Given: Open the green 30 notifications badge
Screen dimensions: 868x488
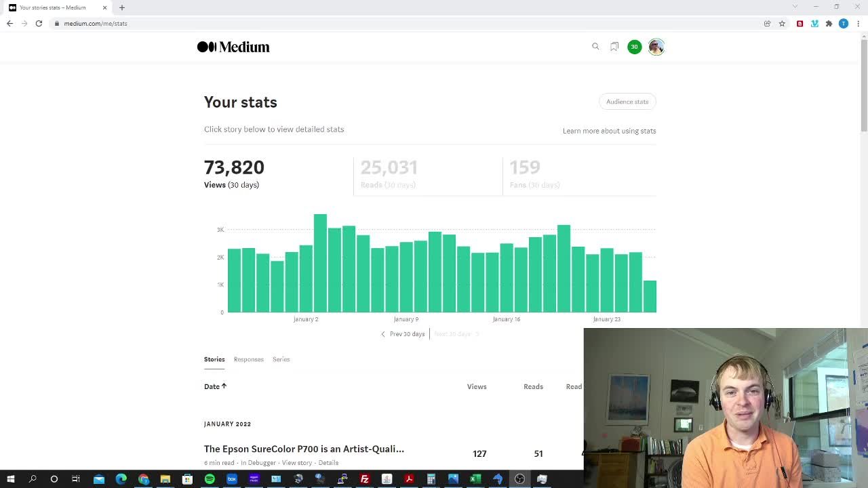Looking at the screenshot, I should (x=634, y=47).
